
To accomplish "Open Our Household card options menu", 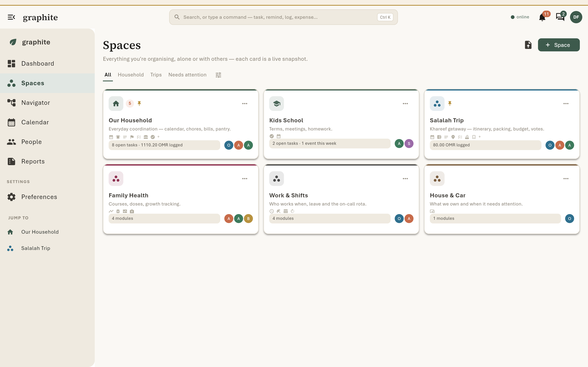I will [245, 104].
